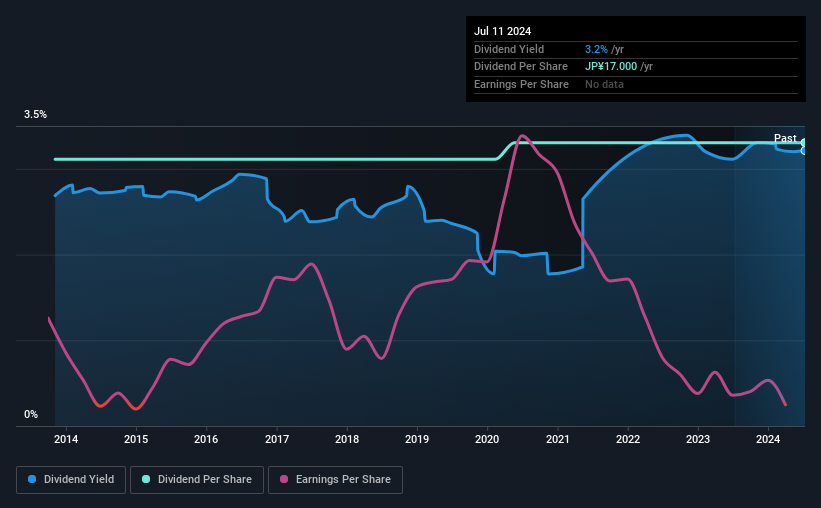This screenshot has height=508, width=821.
Task: Click the teal end-point marker of dividend line
Action: click(x=804, y=143)
